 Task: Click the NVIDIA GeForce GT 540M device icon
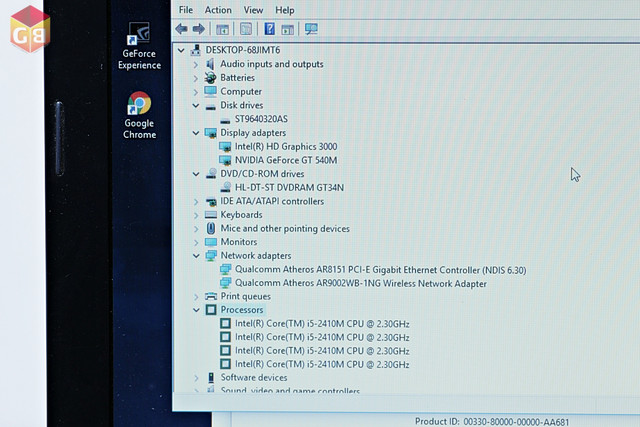point(225,160)
